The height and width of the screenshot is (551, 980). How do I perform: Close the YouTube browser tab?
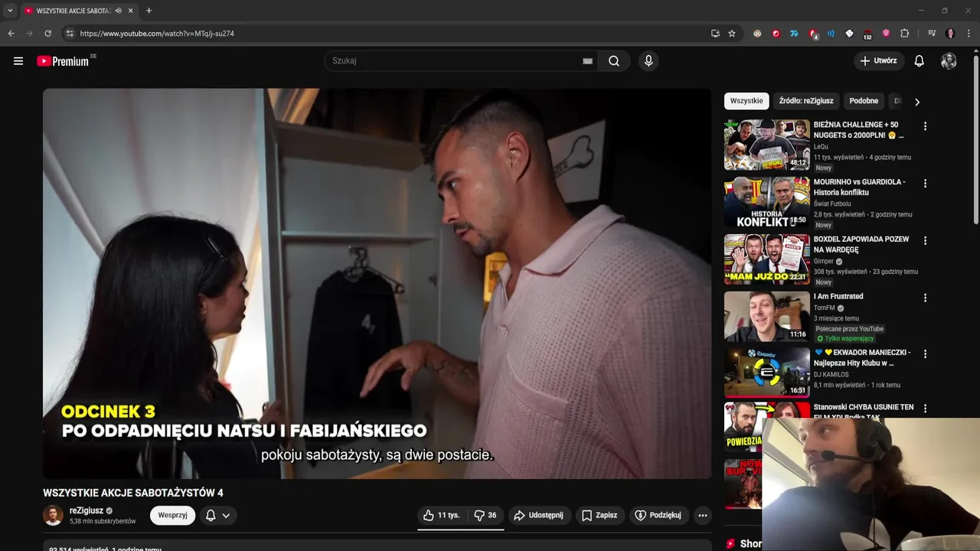point(130,11)
